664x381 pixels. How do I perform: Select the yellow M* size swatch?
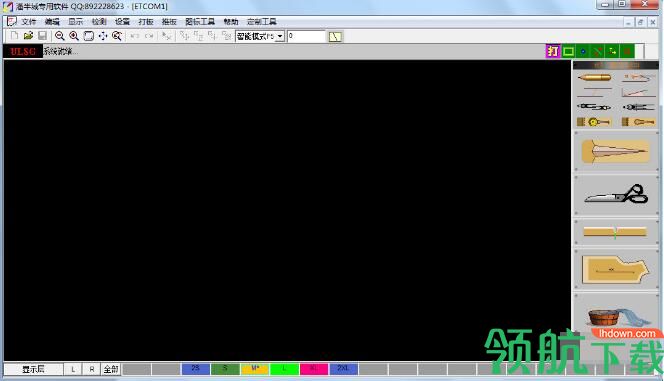(255, 369)
